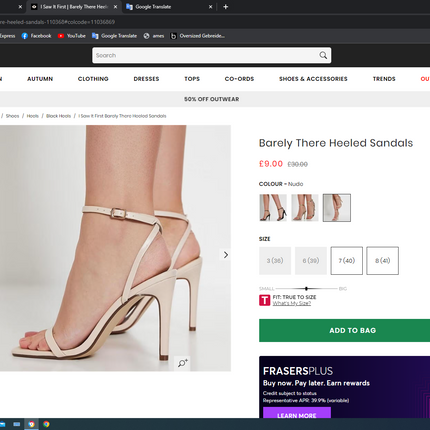Open a new browser tab

point(226,7)
